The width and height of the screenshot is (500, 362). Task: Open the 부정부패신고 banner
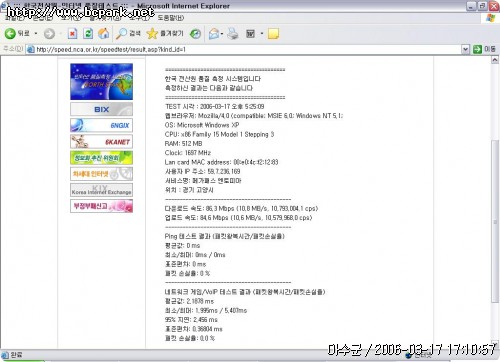[101, 206]
